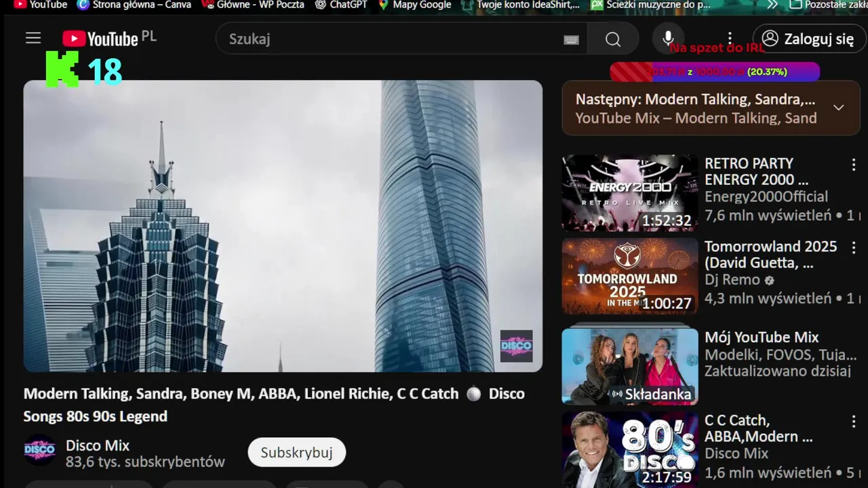This screenshot has height=488, width=868.
Task: Open the Mapy Google bookmark
Action: (414, 5)
